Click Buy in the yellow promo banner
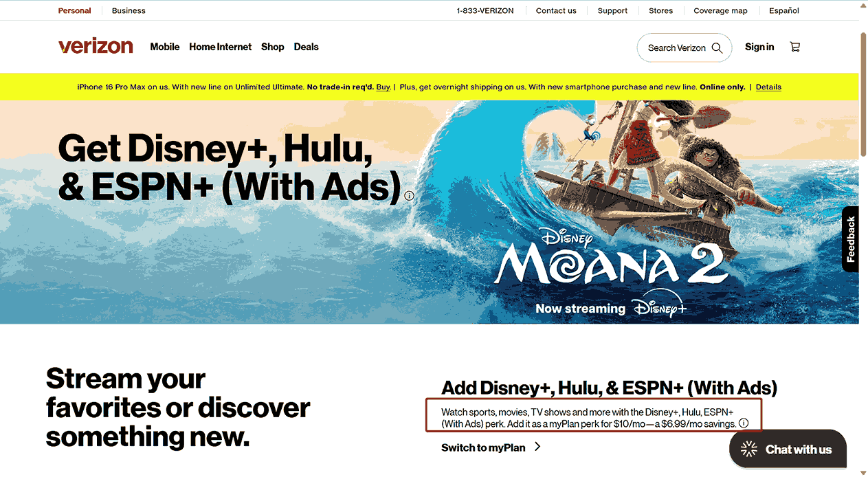The height and width of the screenshot is (477, 868). (x=383, y=87)
